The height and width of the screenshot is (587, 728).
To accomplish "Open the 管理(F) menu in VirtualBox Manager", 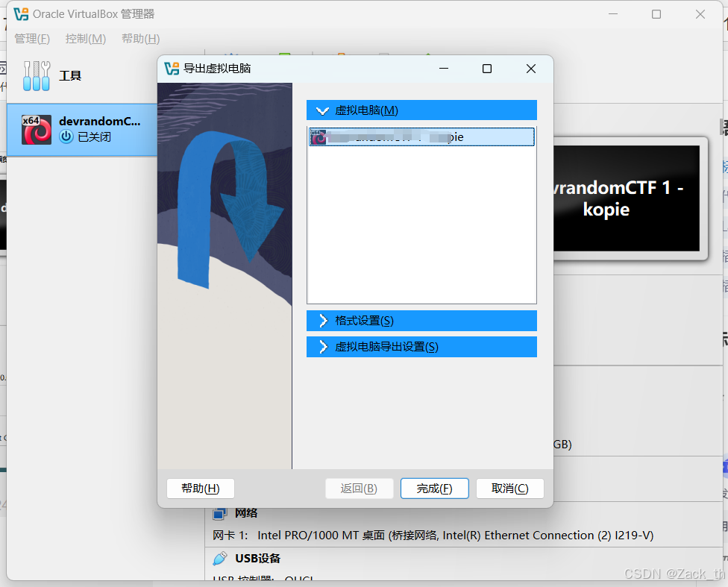I will (x=32, y=39).
